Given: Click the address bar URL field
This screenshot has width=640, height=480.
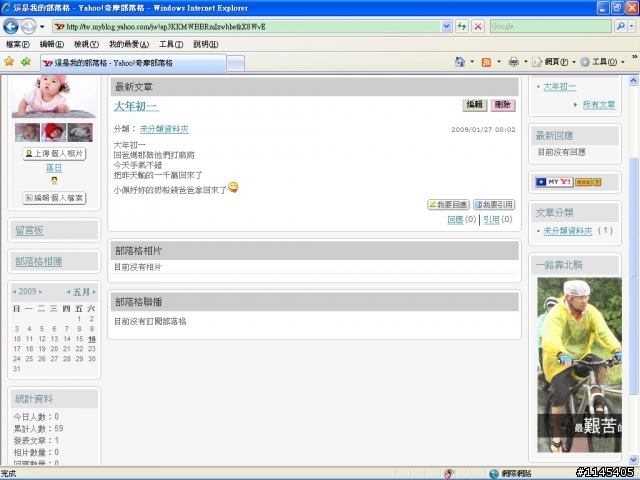Looking at the screenshot, I should point(247,27).
